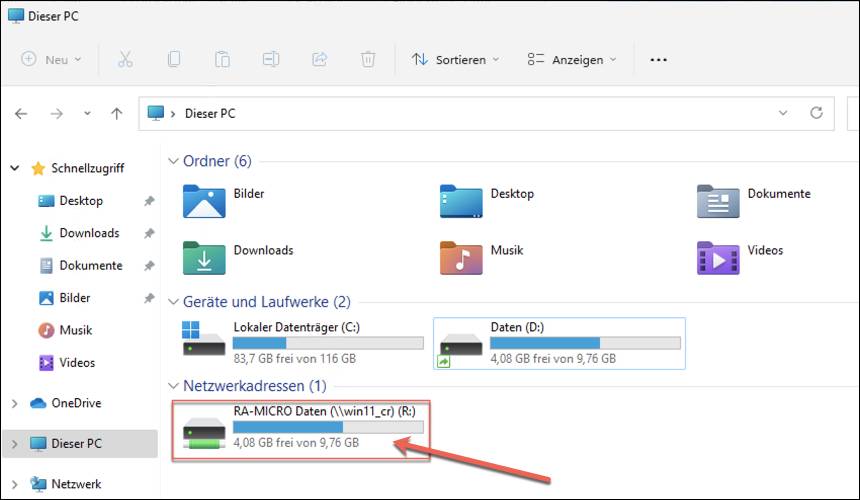The height and width of the screenshot is (500, 860).
Task: Select Desktop in the quick access sidebar
Action: (70, 201)
